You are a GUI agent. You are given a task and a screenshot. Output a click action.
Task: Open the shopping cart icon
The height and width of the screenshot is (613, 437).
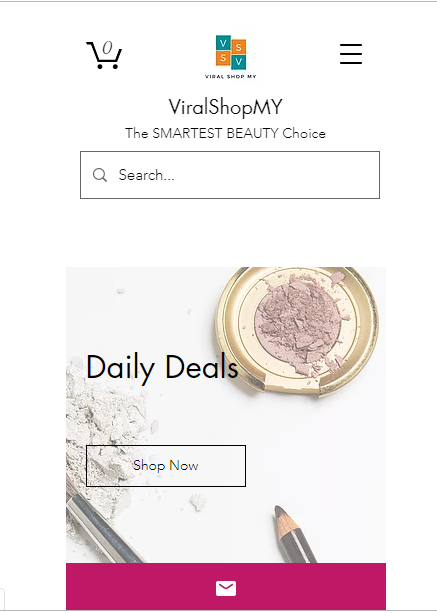tap(104, 55)
